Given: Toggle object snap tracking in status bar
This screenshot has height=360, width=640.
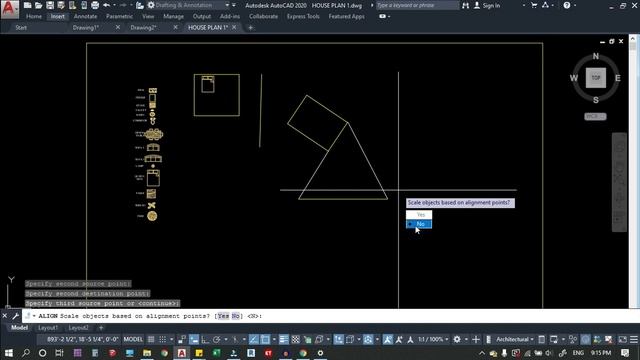Looking at the screenshot, I should point(253,339).
